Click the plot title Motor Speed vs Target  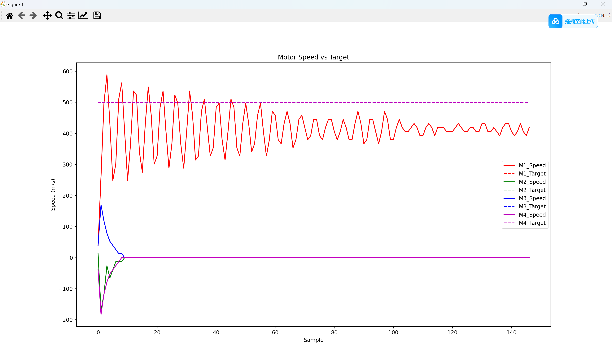tap(313, 57)
